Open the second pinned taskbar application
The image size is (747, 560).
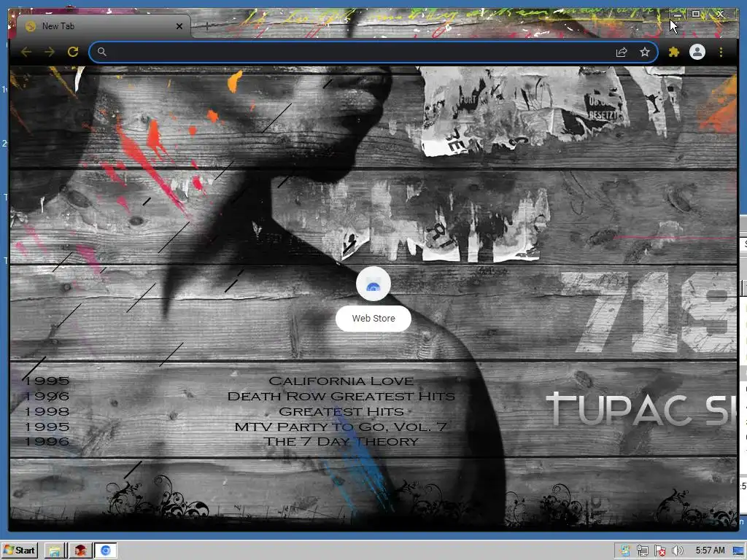(80, 551)
